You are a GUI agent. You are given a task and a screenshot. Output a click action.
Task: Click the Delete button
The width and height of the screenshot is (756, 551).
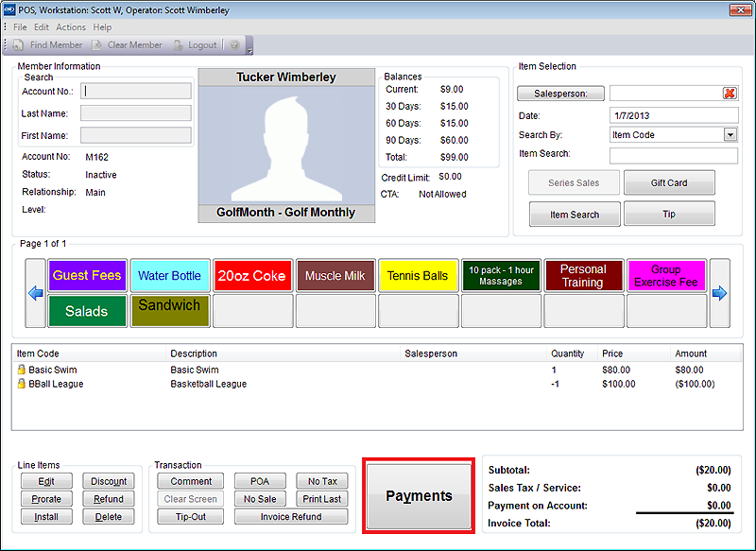tap(109, 517)
